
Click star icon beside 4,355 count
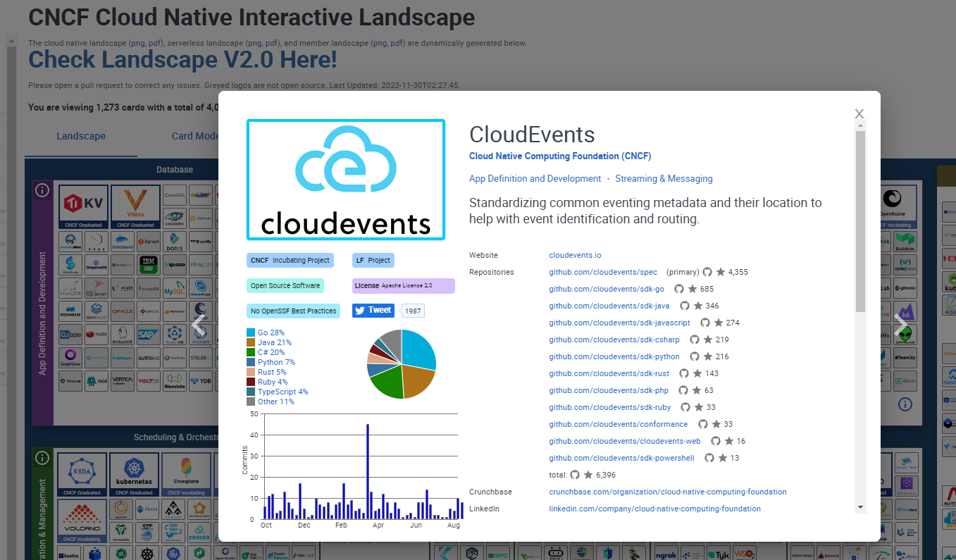click(x=721, y=272)
